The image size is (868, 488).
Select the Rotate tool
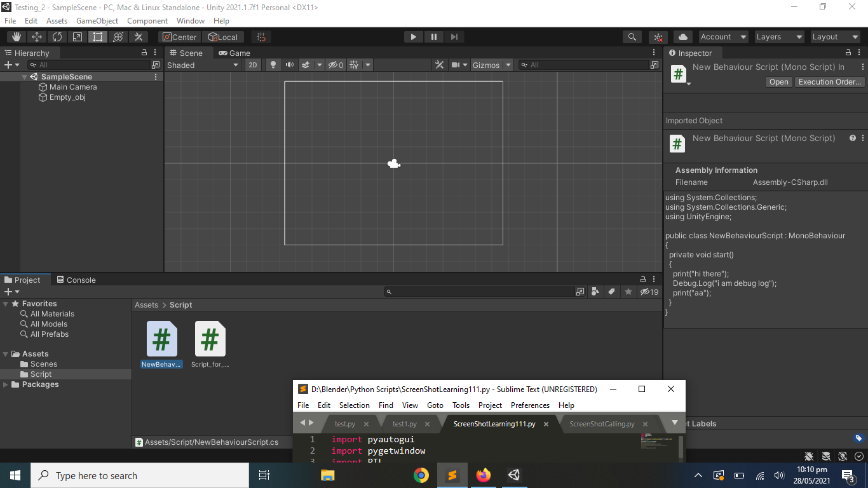pyautogui.click(x=57, y=36)
